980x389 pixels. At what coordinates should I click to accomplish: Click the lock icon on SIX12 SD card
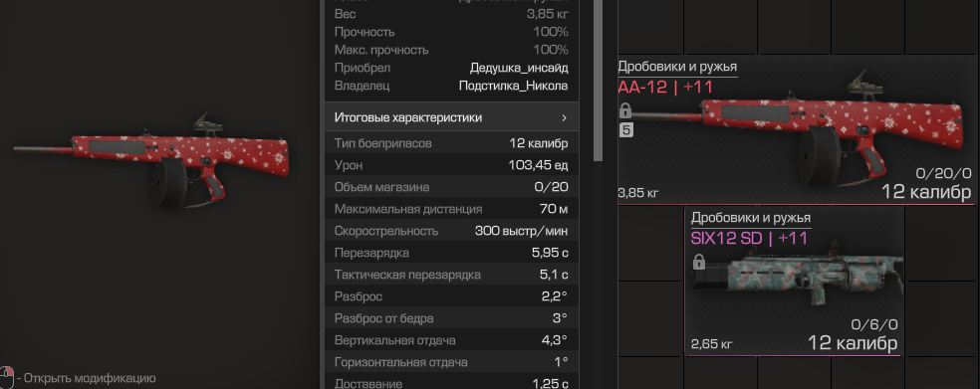tap(699, 263)
